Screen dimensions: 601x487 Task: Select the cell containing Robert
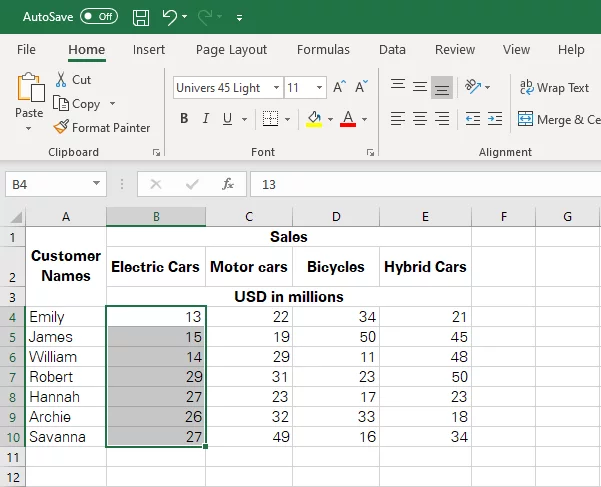point(66,377)
